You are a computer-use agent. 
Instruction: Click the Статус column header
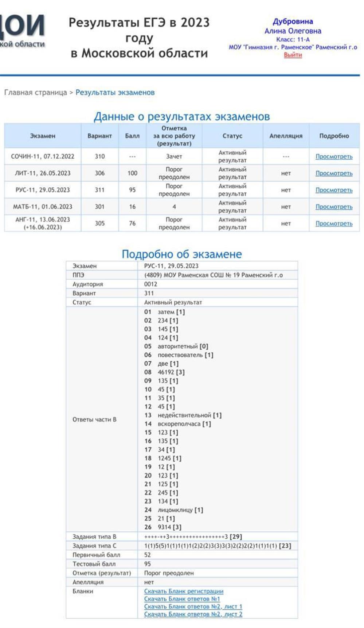tap(232, 136)
